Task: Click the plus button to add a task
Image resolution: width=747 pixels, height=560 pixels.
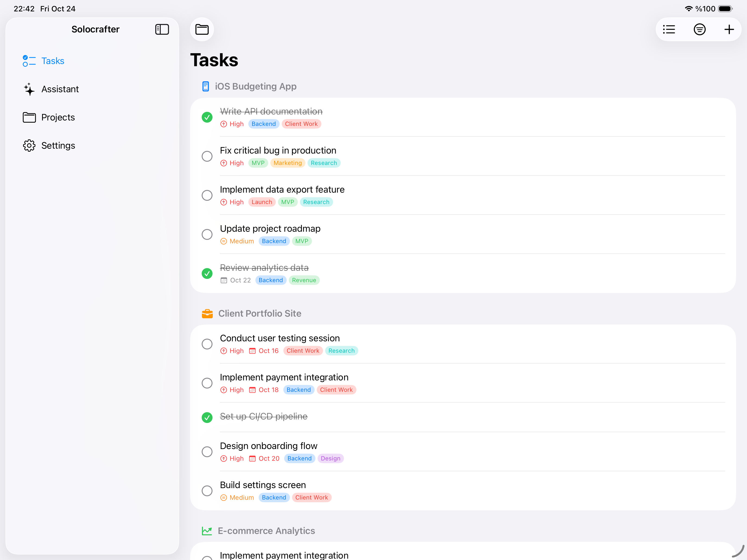Action: [x=729, y=29]
